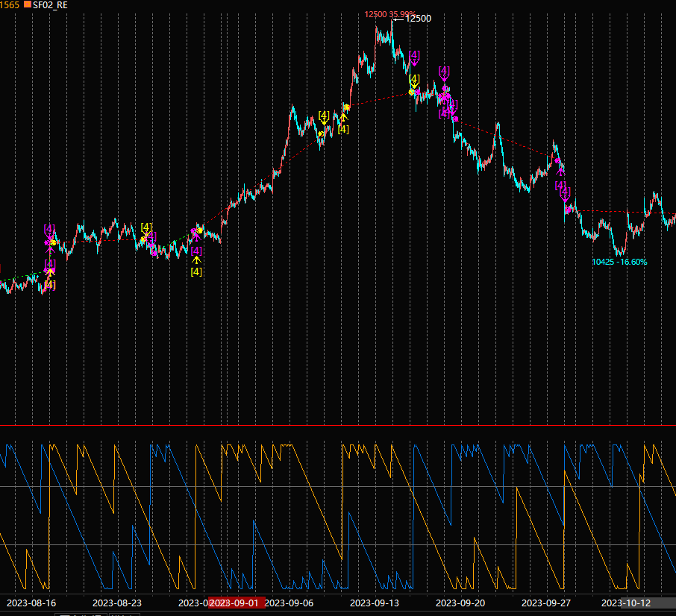Click the highlighted 2023-10-12 date label
The height and width of the screenshot is (616, 676).
point(626,603)
